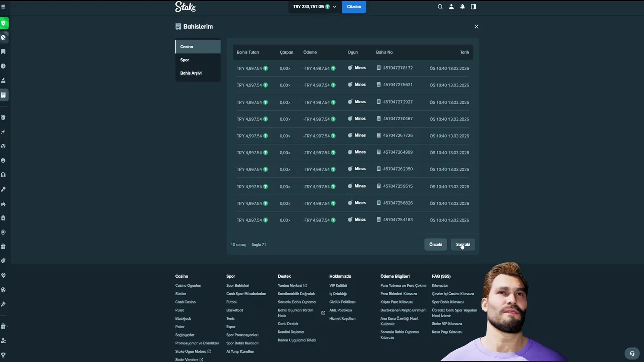Open Canlı Casino footer link

point(185,302)
